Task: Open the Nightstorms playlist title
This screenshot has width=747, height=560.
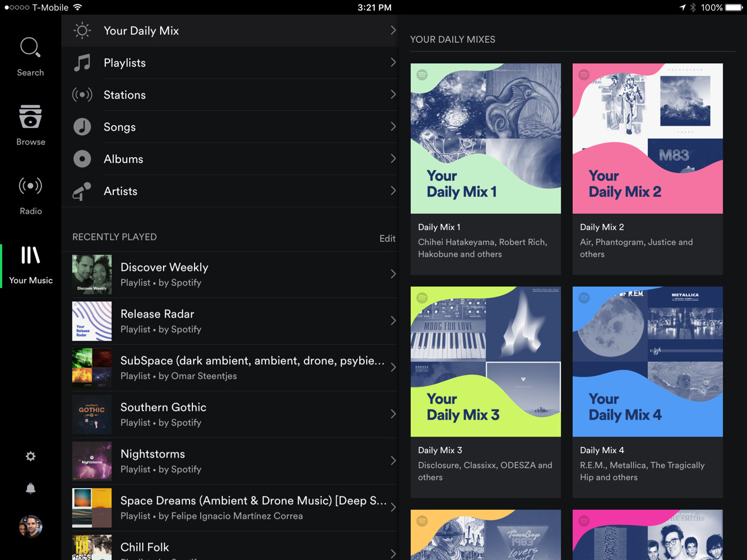Action: (153, 454)
